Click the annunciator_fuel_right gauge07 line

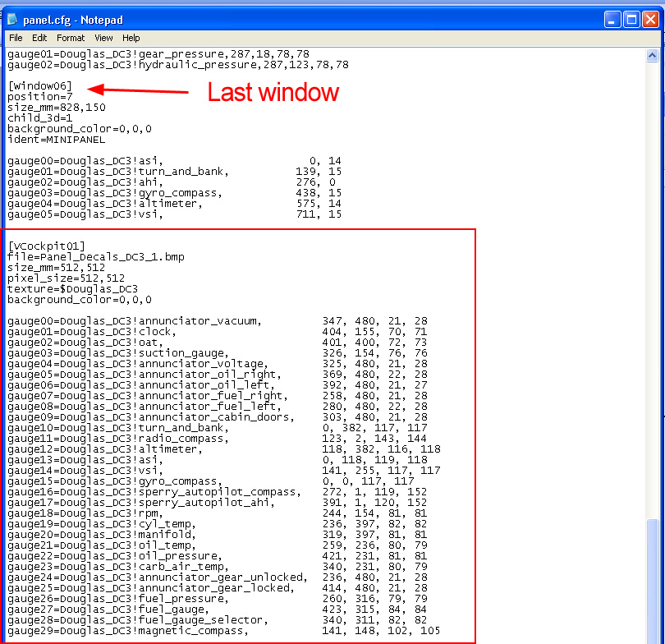coord(217,395)
